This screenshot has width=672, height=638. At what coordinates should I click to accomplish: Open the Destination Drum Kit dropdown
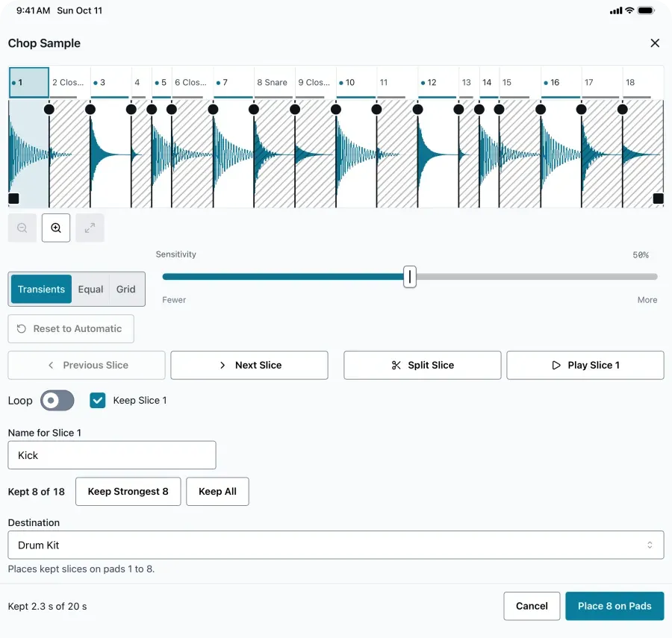point(336,545)
